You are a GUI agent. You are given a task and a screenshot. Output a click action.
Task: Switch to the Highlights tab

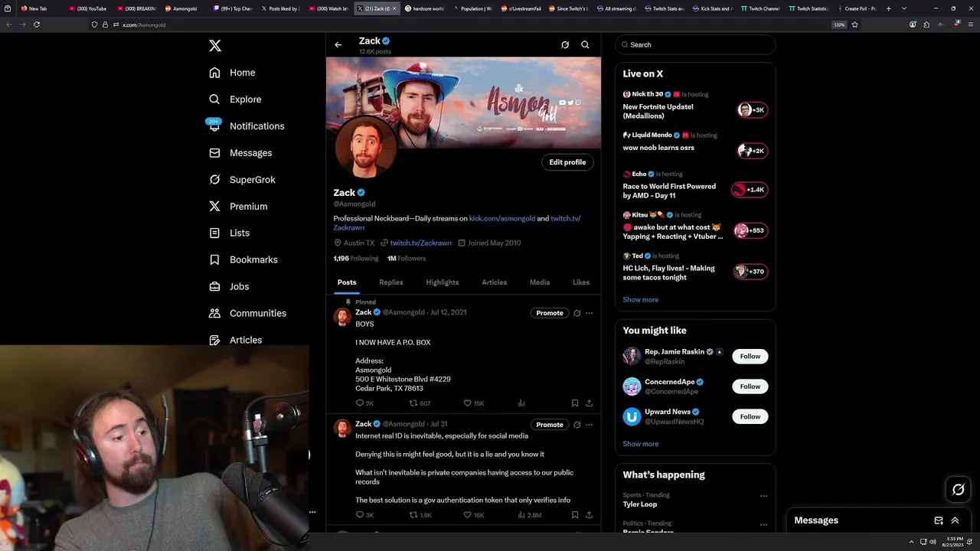click(x=443, y=282)
